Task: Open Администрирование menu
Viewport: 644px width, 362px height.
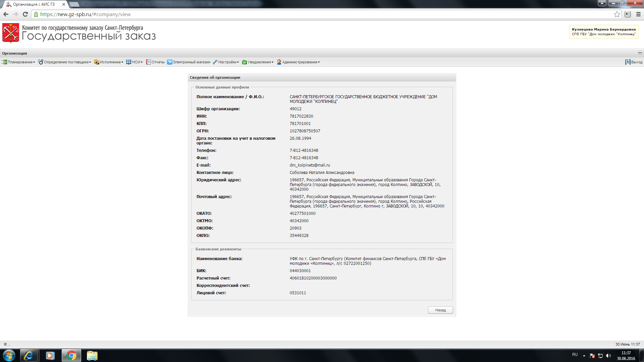Action: (x=300, y=62)
